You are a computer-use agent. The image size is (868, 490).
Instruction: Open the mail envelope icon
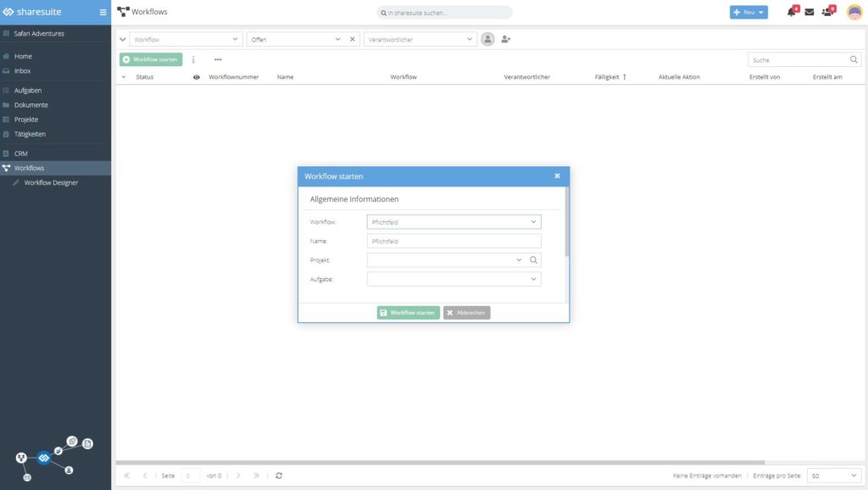point(809,12)
